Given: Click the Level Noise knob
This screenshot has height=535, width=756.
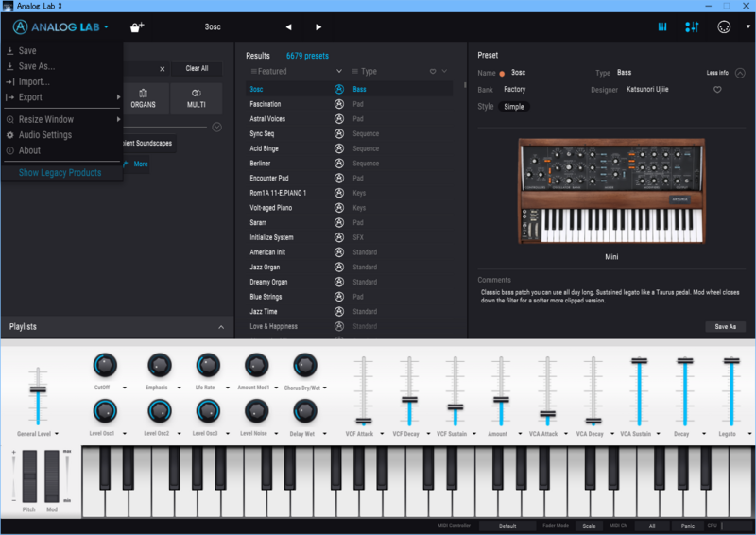Looking at the screenshot, I should [x=256, y=411].
